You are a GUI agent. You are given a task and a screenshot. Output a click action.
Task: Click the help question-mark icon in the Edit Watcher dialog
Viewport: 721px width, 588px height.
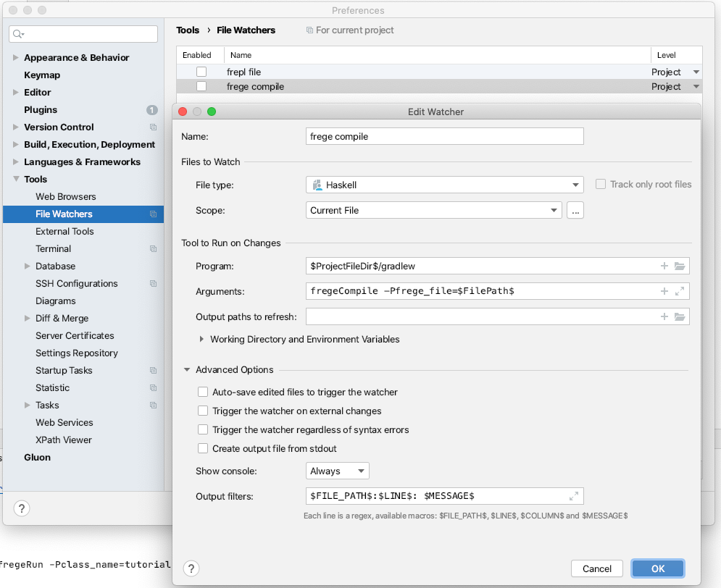coord(191,568)
